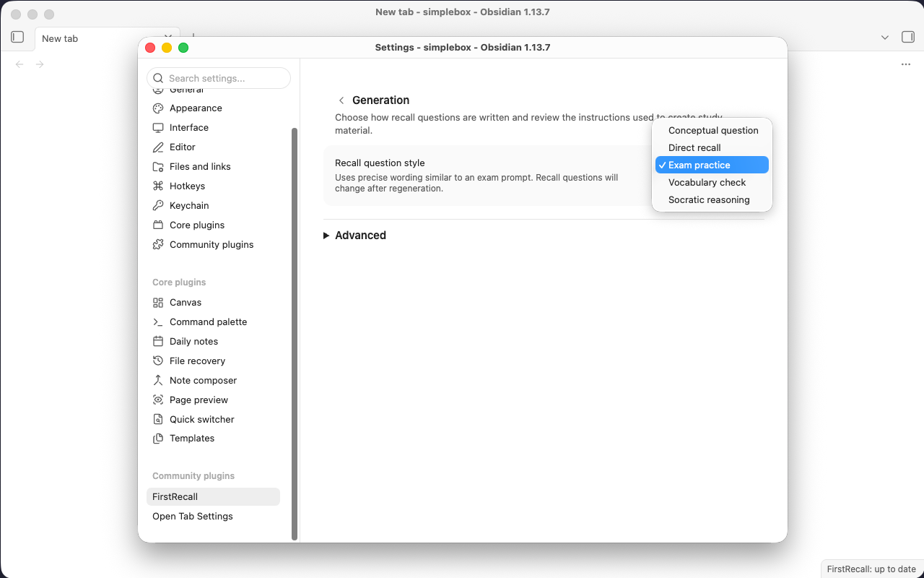924x578 pixels.
Task: Click the Files and links icon
Action: [x=158, y=167]
